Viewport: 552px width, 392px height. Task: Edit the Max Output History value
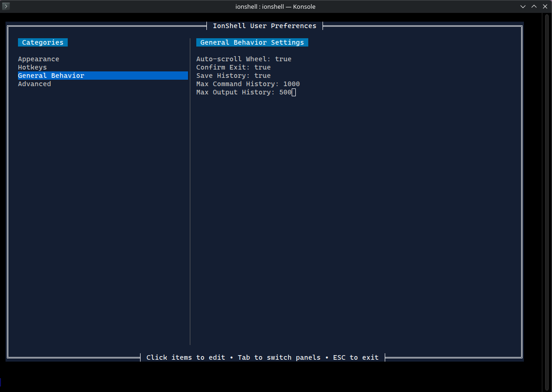click(x=244, y=92)
